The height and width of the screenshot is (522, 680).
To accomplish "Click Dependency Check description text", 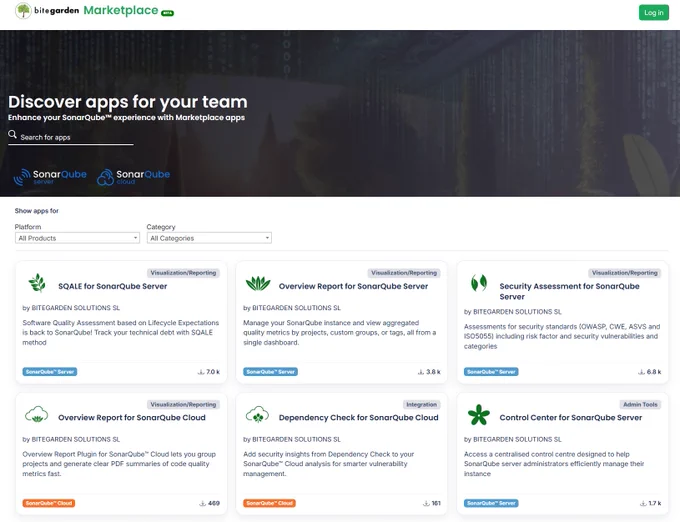I will [x=329, y=464].
